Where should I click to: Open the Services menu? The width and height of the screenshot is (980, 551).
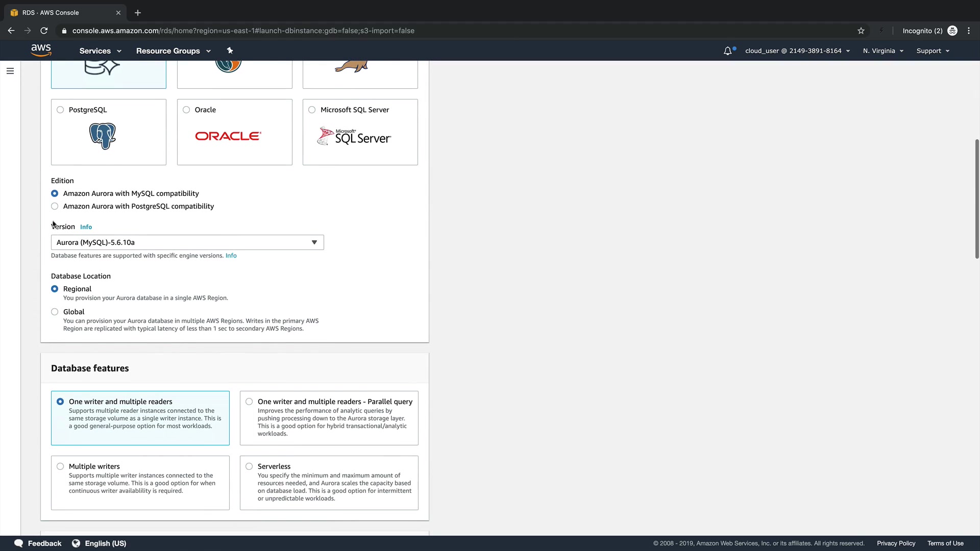point(100,51)
